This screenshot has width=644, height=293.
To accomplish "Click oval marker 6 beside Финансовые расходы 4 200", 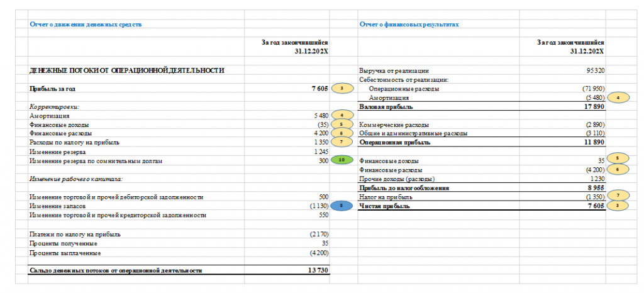I will (341, 133).
